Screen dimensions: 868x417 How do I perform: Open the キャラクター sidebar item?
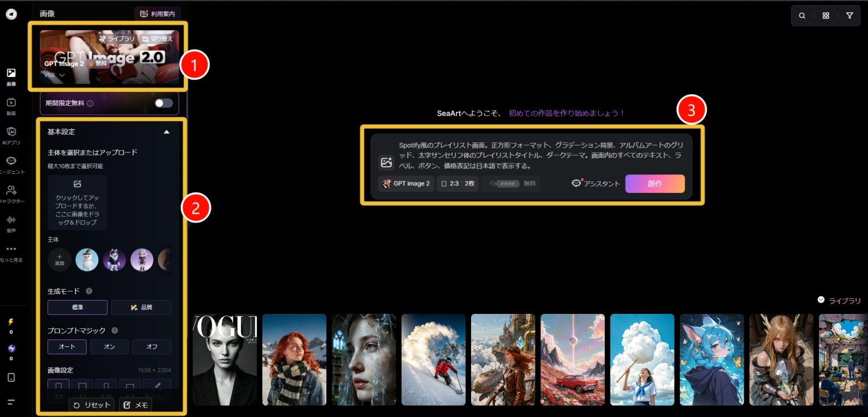click(x=12, y=195)
